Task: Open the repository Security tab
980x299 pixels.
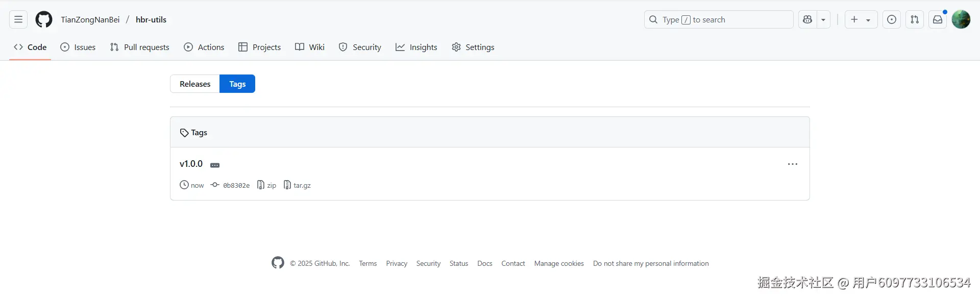Action: point(360,47)
